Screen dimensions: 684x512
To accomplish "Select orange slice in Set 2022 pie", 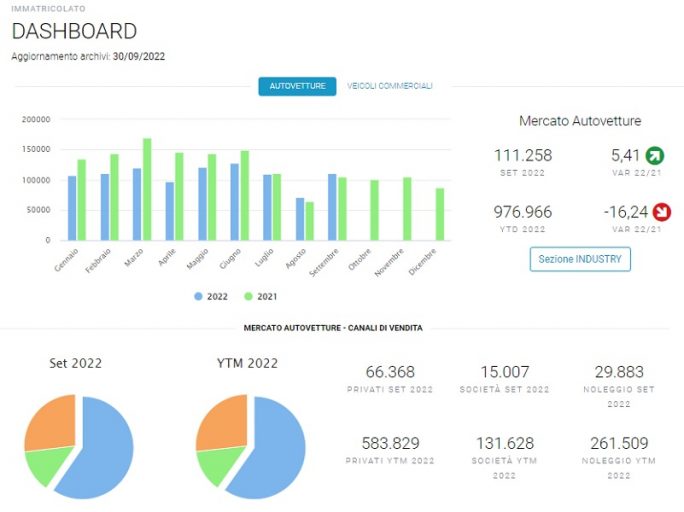I will point(52,420).
